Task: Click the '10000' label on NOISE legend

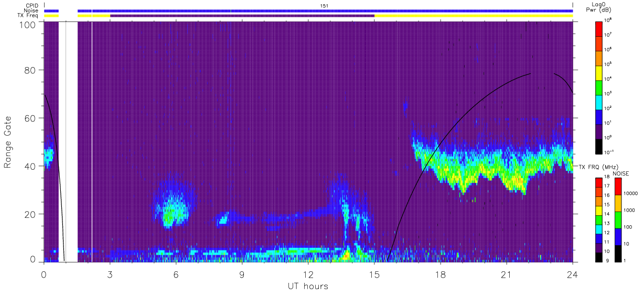Action: [x=631, y=193]
